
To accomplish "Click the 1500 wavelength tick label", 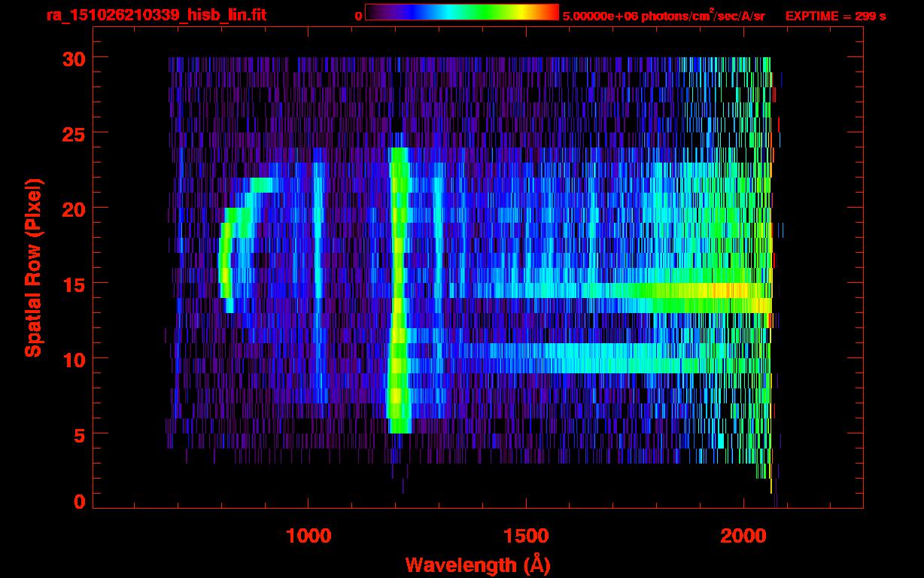I will point(525,536).
